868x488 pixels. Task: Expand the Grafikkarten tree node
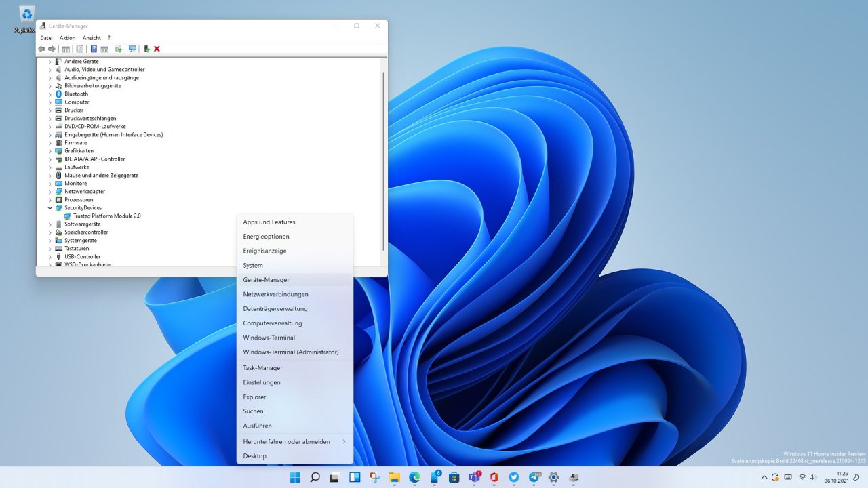pos(50,151)
